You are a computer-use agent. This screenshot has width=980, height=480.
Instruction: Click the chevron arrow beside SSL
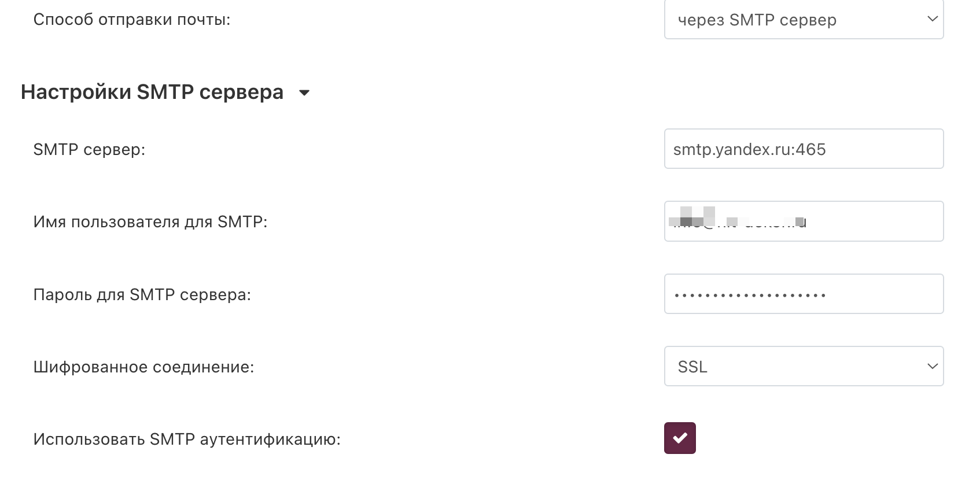[932, 366]
